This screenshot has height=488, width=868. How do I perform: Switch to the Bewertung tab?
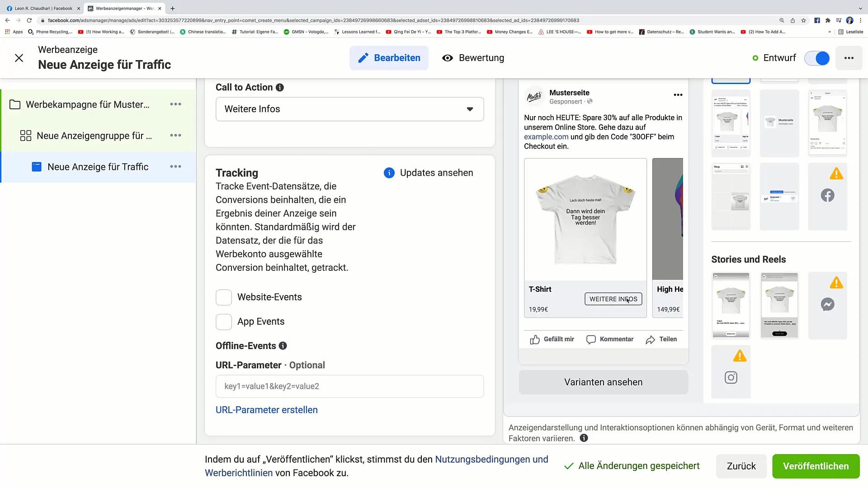[x=473, y=58]
